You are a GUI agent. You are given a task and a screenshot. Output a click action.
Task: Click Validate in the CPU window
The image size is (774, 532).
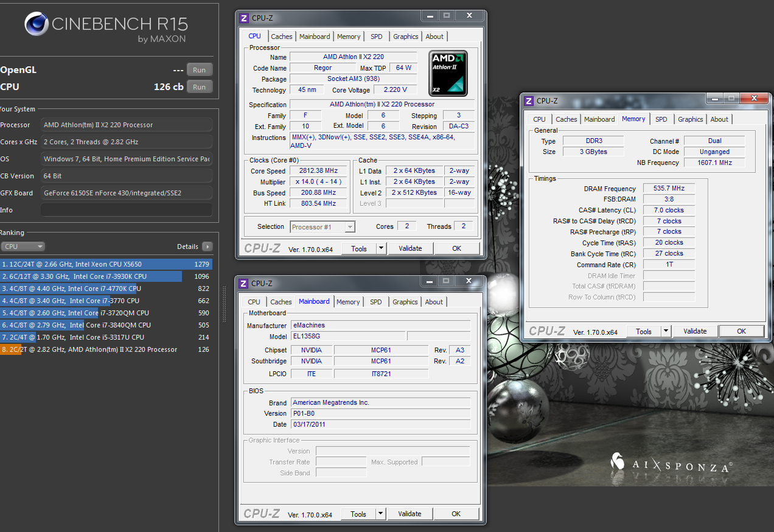pyautogui.click(x=410, y=248)
